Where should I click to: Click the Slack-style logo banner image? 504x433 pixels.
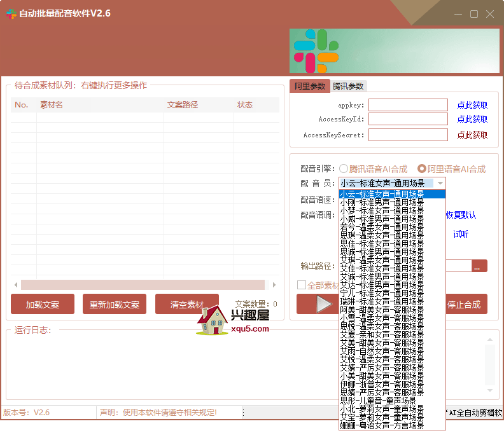[395, 51]
